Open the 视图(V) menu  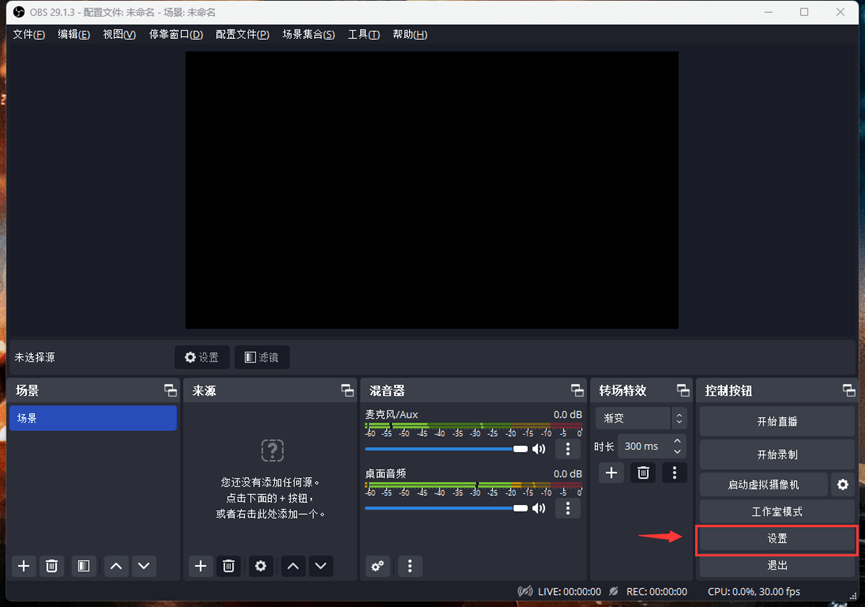click(x=119, y=35)
